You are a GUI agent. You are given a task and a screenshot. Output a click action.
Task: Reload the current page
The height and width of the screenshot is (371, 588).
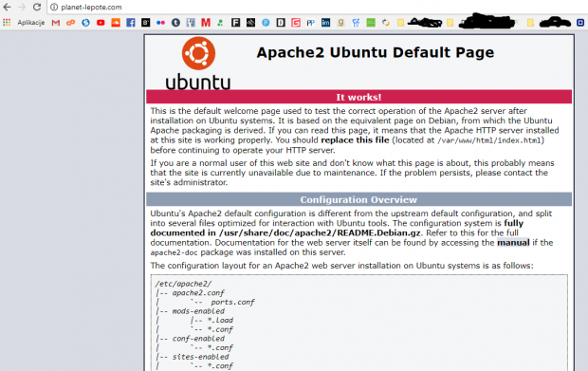point(37,8)
